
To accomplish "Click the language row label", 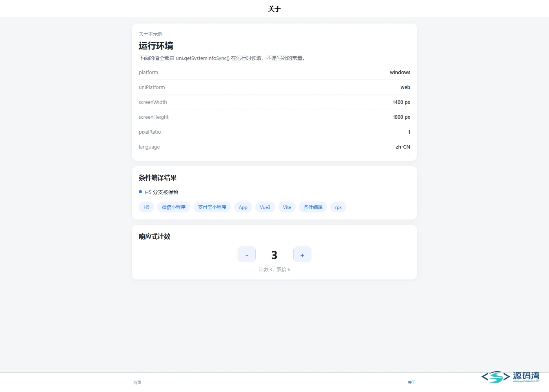I will tap(149, 147).
